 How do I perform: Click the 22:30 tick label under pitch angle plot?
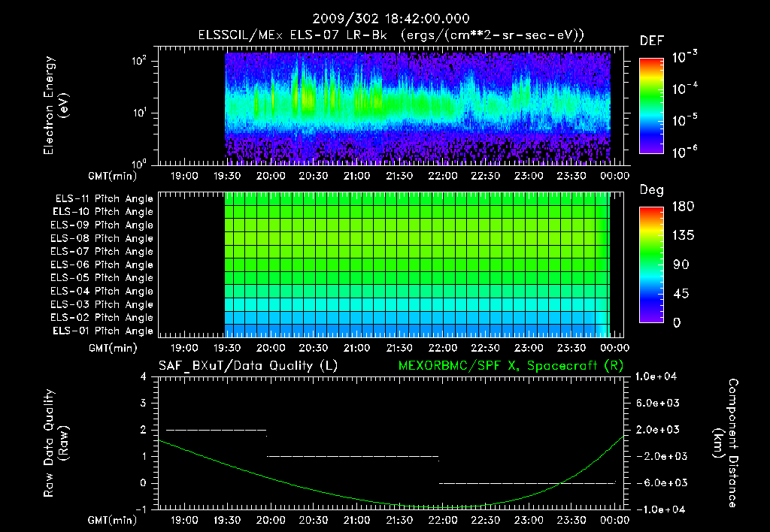click(485, 348)
